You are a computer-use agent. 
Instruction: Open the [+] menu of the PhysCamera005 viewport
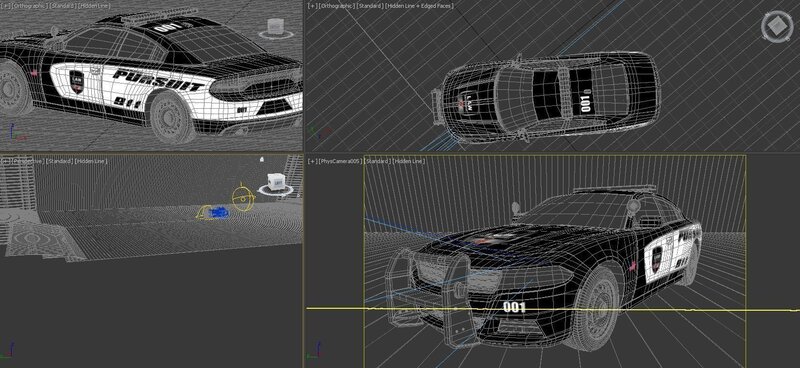[311, 161]
